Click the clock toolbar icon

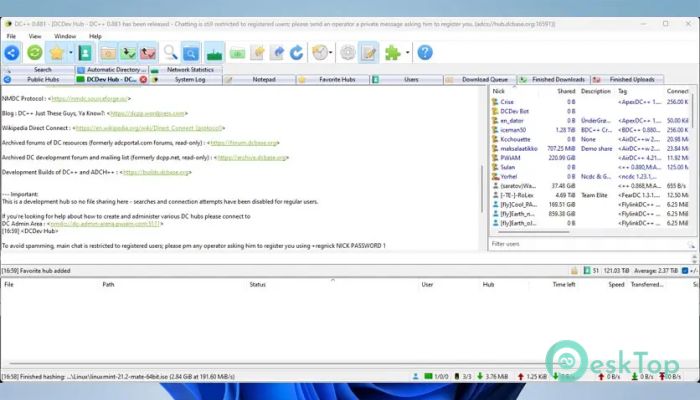point(320,53)
